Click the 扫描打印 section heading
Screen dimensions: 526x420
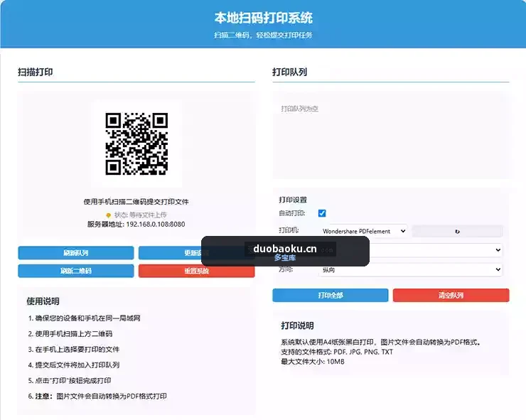tap(36, 72)
